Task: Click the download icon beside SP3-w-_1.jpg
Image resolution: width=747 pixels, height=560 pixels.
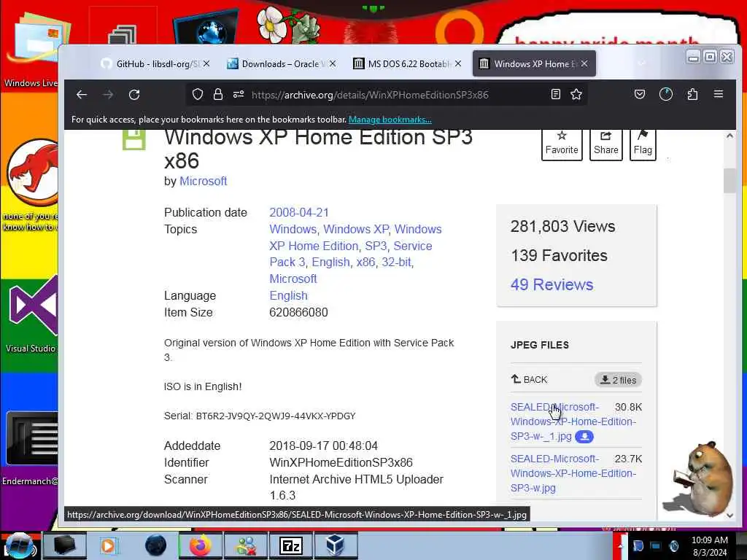Action: click(x=584, y=436)
